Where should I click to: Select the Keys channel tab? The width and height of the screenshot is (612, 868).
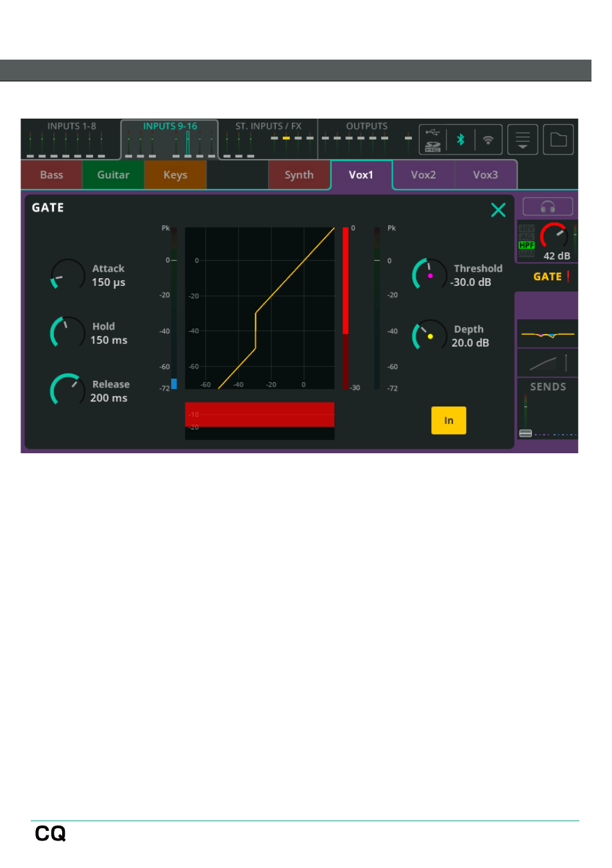(x=175, y=175)
